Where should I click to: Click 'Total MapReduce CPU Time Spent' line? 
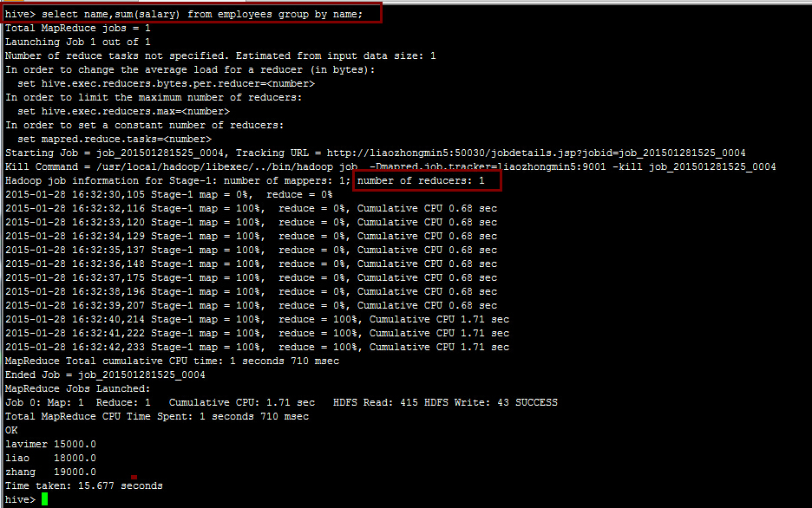[157, 416]
